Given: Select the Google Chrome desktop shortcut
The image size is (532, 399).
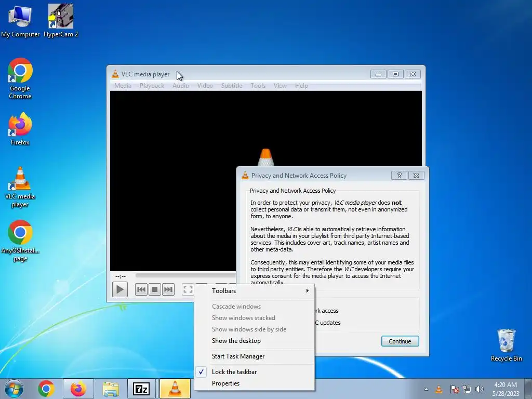Looking at the screenshot, I should (x=20, y=79).
